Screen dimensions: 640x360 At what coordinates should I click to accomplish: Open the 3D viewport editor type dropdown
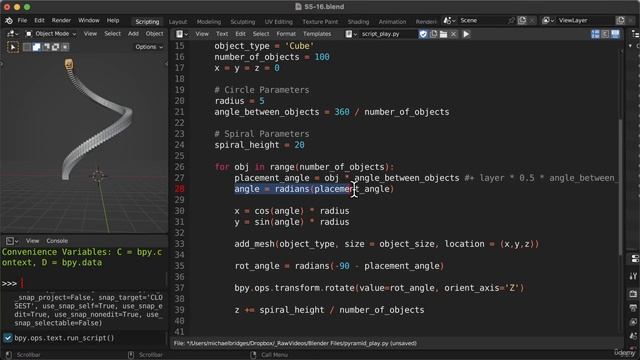pyautogui.click(x=13, y=34)
